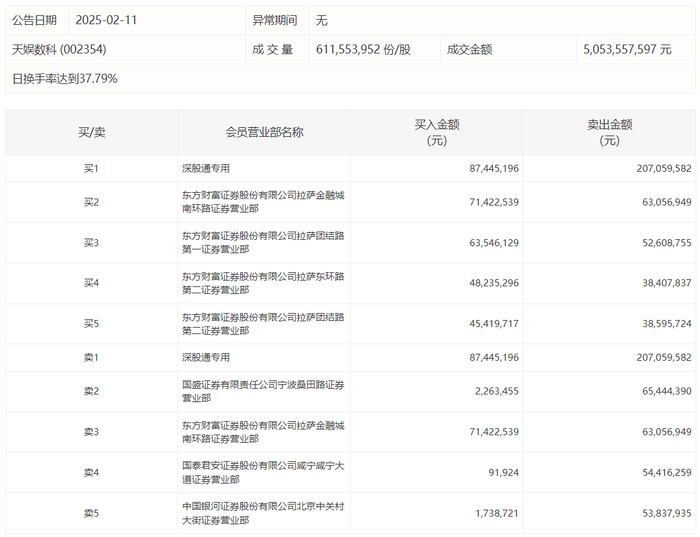The image size is (700, 537).
Task: Select sell amount 52,608,755
Action: (667, 242)
